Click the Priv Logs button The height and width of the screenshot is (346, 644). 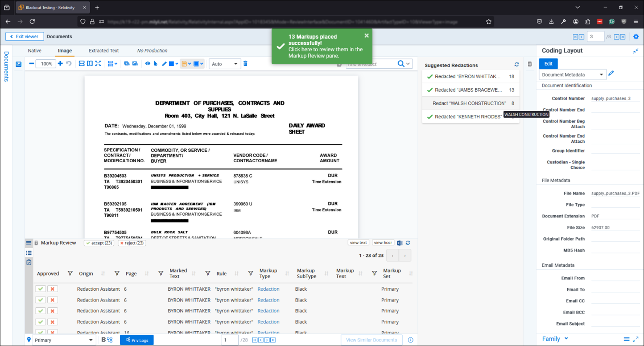137,340
